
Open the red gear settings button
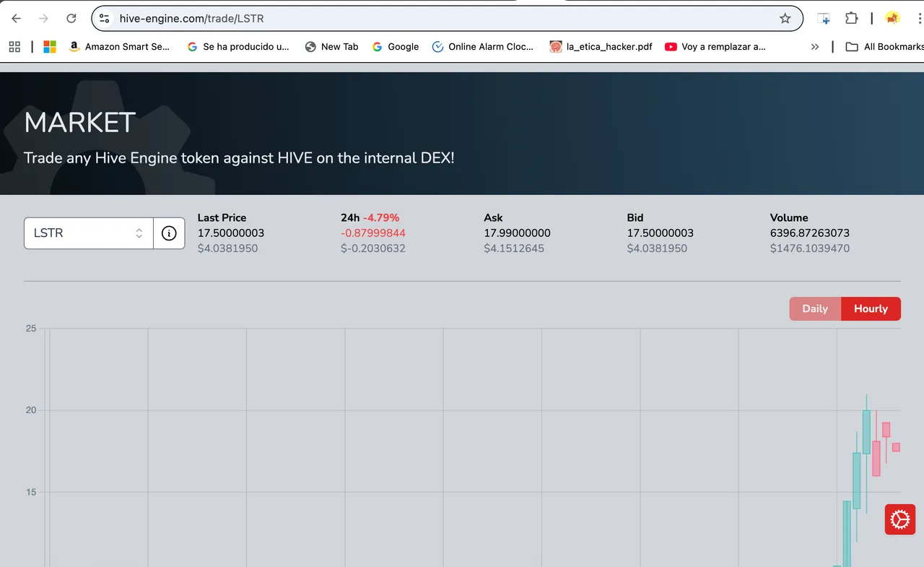tap(900, 519)
